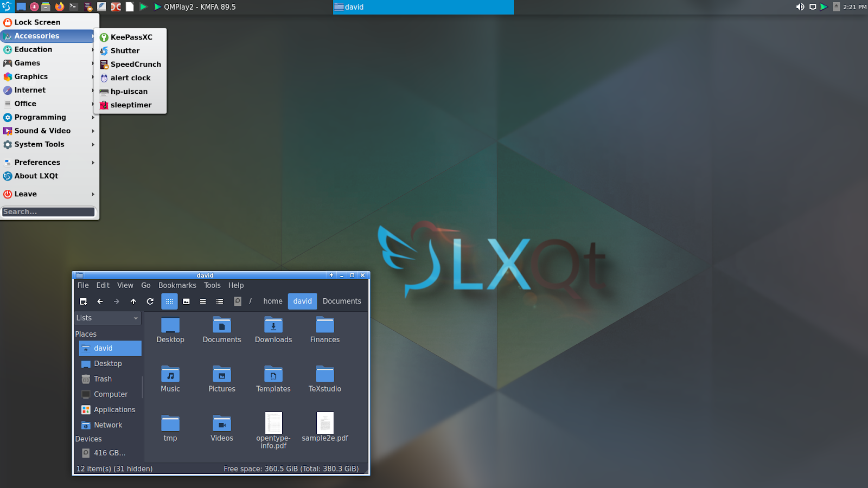Image resolution: width=868 pixels, height=488 pixels.
Task: Open the KeePassXC application
Action: click(x=130, y=37)
